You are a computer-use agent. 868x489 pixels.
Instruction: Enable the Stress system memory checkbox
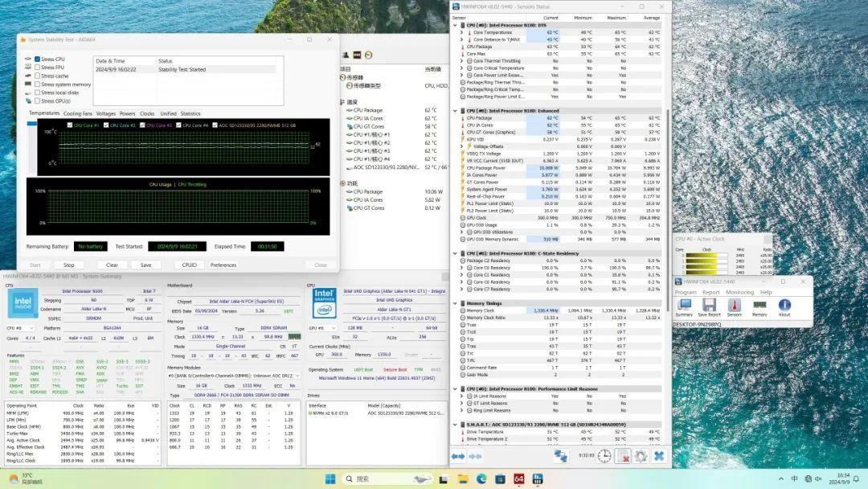pos(38,84)
